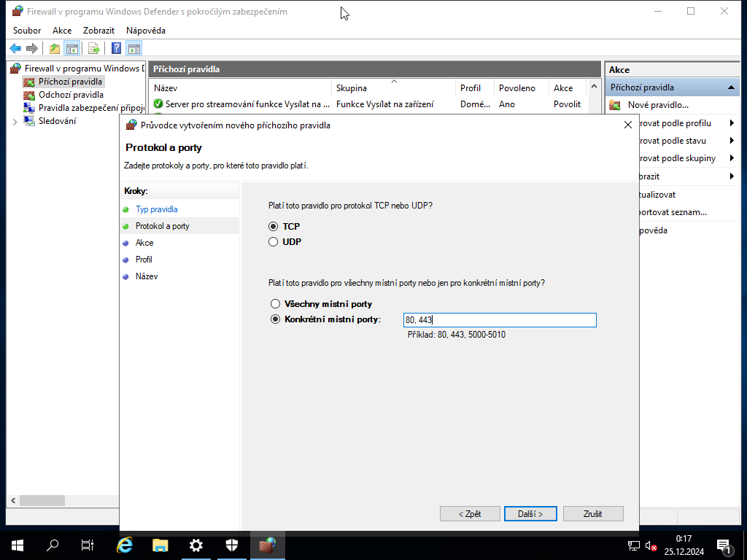Click the Forward navigation arrow icon
The image size is (747, 560).
(31, 48)
